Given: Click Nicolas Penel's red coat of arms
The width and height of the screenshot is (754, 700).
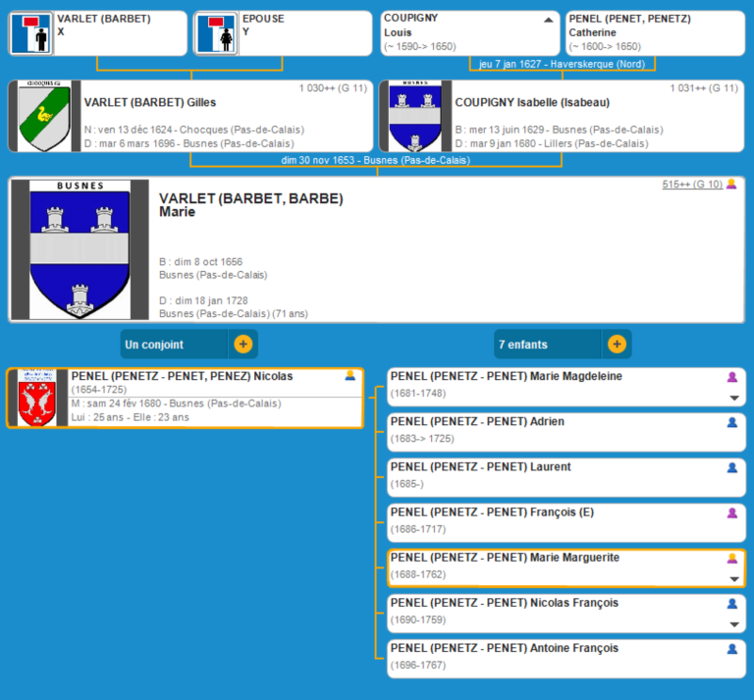Looking at the screenshot, I should pos(37,399).
